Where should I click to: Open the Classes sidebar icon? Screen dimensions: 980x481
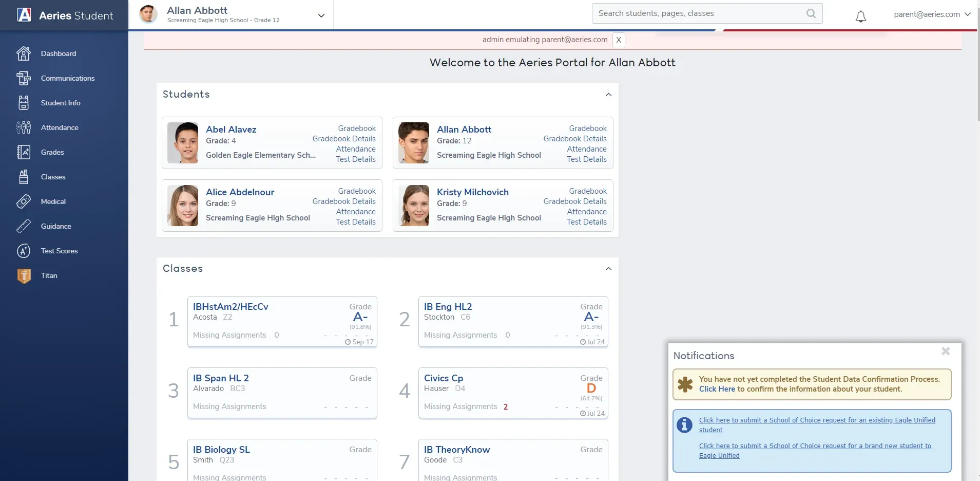click(24, 177)
